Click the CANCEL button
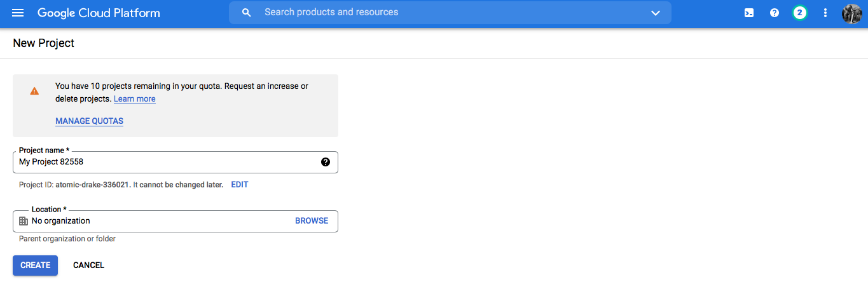The image size is (868, 282). (88, 265)
